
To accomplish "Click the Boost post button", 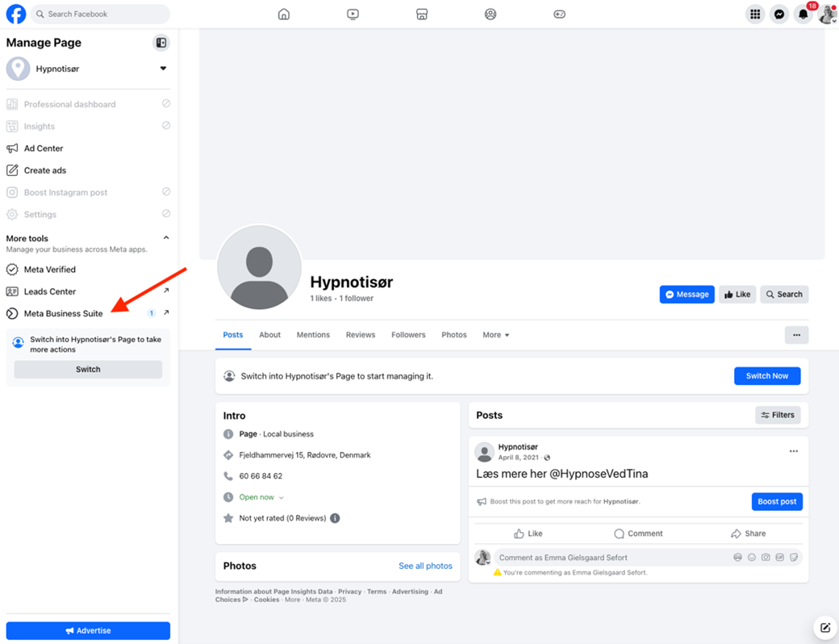I will (777, 502).
